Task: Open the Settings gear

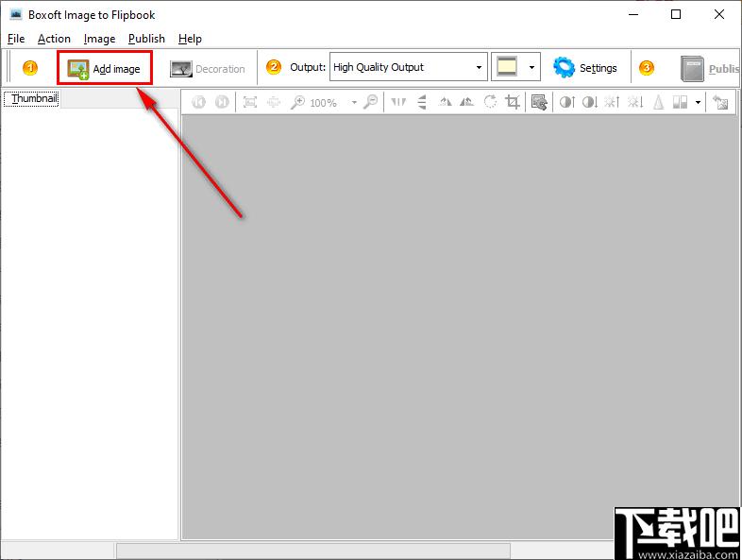Action: (585, 68)
